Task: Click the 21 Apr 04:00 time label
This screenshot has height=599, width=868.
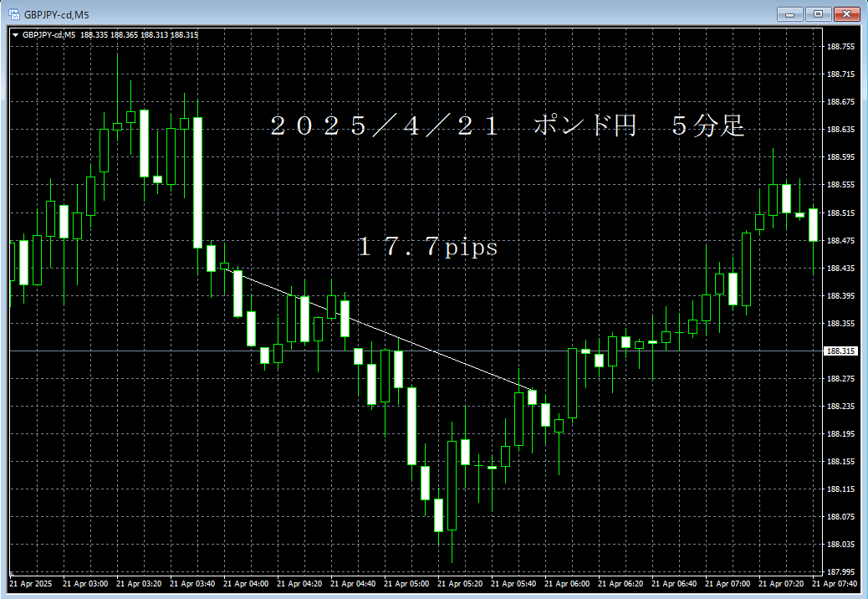Action: pos(246,583)
